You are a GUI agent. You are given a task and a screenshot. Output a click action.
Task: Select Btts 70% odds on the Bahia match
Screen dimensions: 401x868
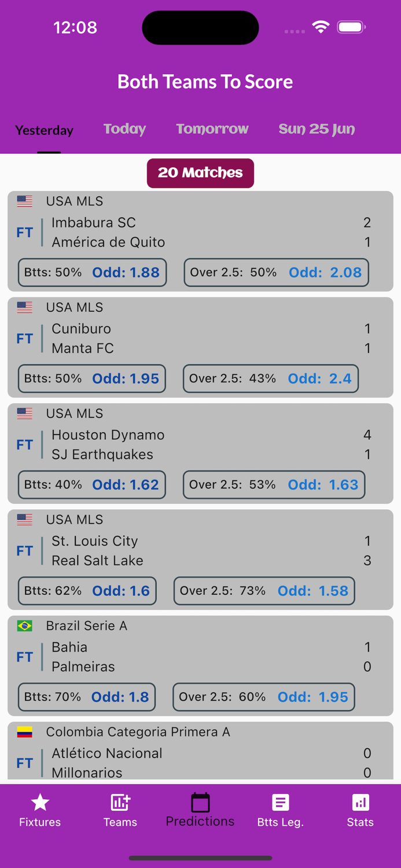pos(86,697)
